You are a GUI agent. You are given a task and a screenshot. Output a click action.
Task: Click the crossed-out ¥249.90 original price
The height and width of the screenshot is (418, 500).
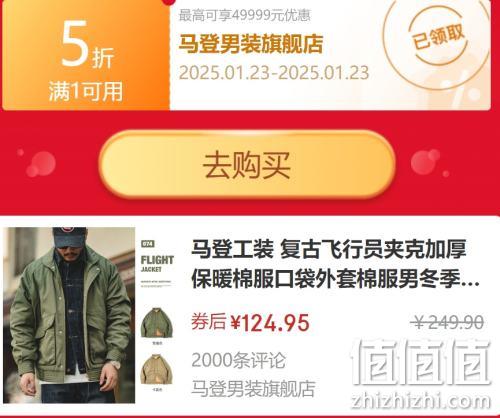coord(447,322)
